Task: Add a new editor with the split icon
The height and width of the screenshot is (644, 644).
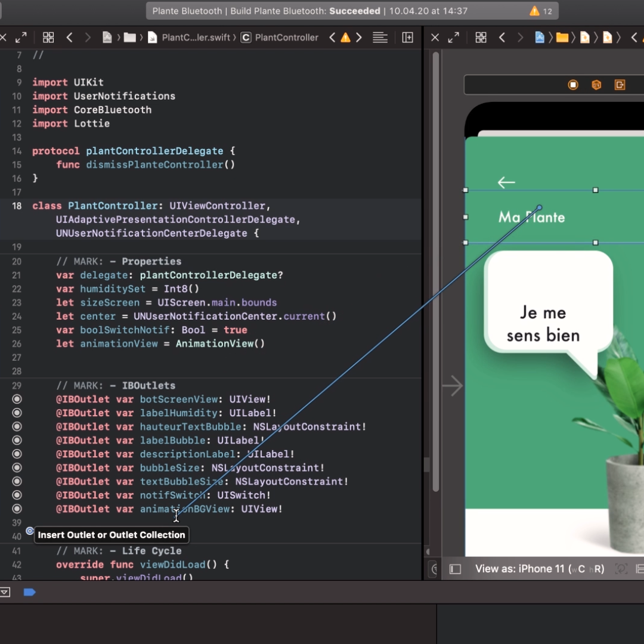Action: (408, 38)
